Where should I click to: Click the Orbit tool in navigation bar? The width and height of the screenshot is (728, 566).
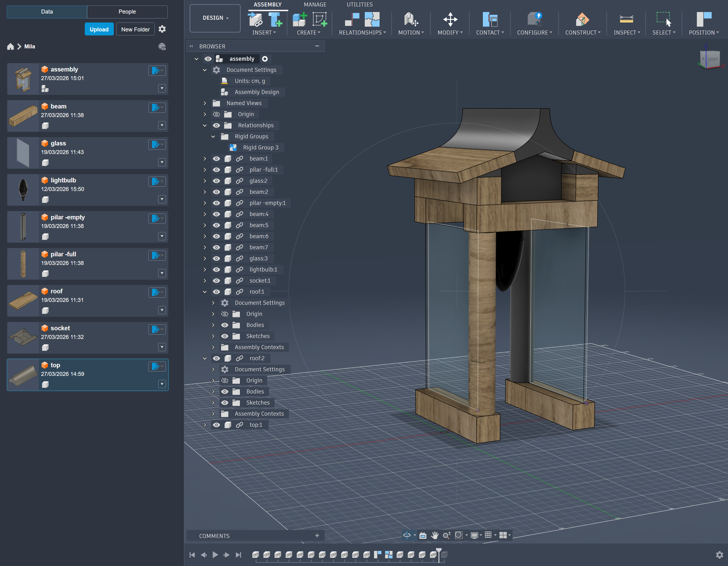407,535
